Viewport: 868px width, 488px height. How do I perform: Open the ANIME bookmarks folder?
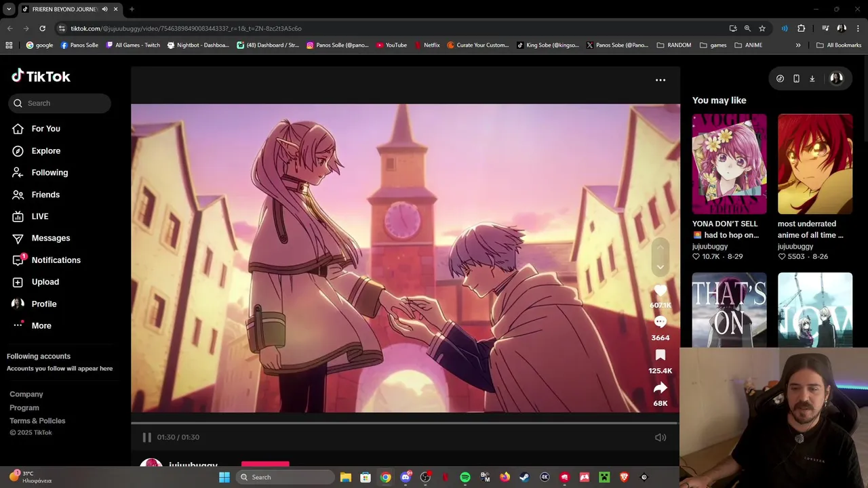pos(749,45)
